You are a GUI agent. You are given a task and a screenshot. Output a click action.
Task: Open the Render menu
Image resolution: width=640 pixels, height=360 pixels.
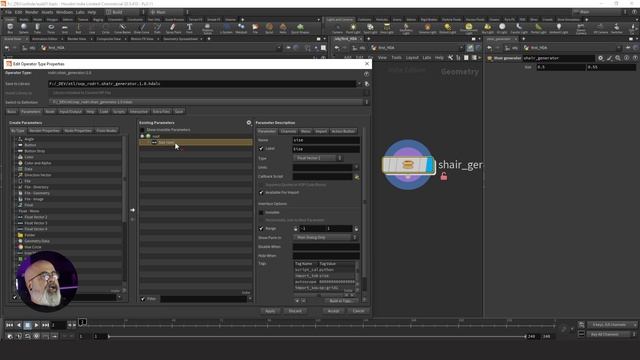(31, 12)
